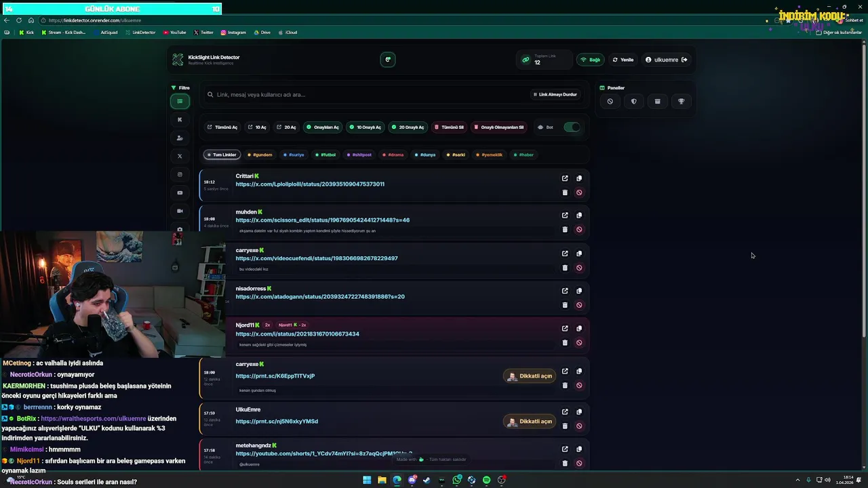This screenshot has width=868, height=488.
Task: Click the Yenile refresh button
Action: click(623, 60)
